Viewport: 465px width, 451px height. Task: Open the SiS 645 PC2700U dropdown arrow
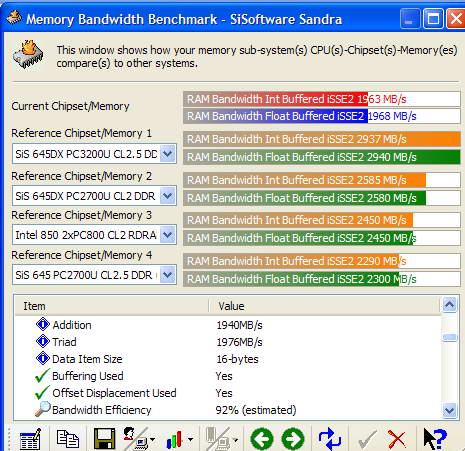pos(167,275)
